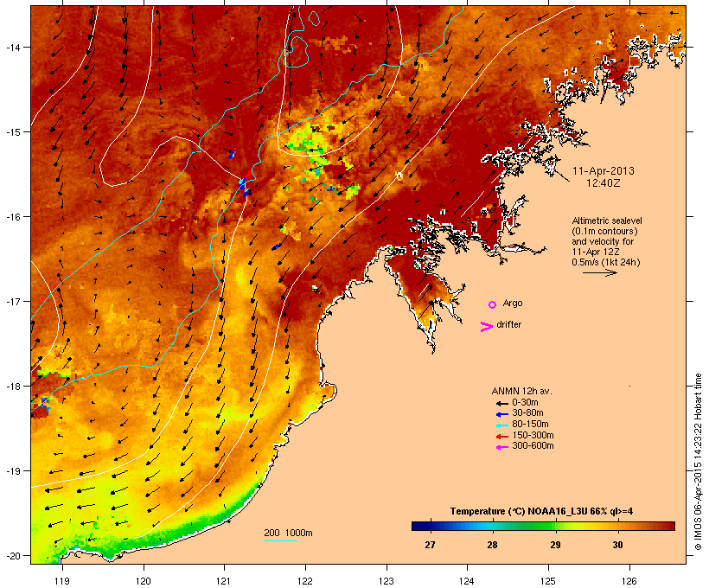The width and height of the screenshot is (709, 588).
Task: Click the IMOS copyright timestamp text
Action: point(698,462)
